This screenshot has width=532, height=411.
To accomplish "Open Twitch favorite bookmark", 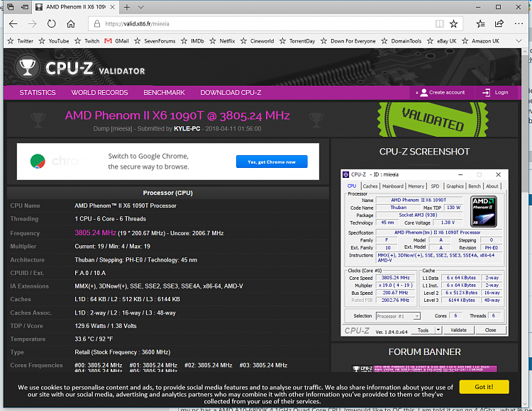I will tap(87, 41).
